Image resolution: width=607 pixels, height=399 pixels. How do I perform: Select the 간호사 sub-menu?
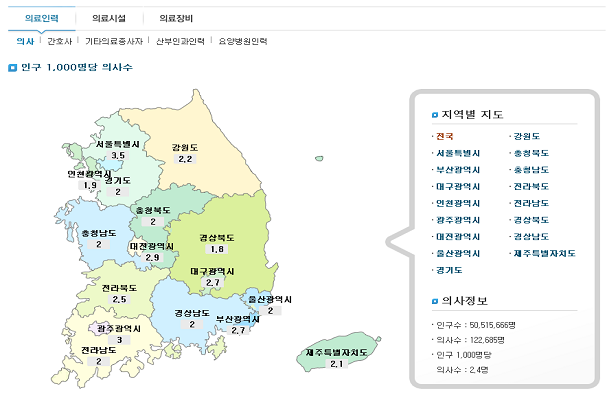point(60,41)
